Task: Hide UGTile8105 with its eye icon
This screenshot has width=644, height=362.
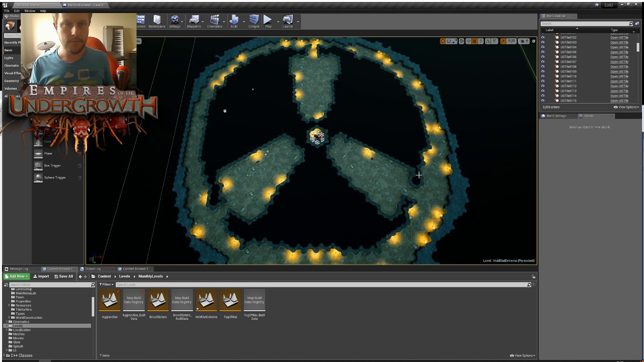Action: pos(542,52)
